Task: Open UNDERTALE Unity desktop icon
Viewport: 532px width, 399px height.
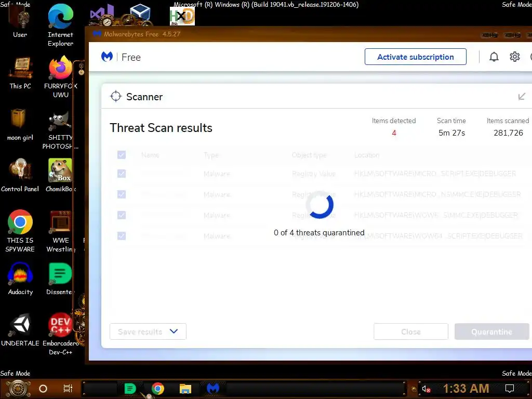Action: pyautogui.click(x=20, y=330)
